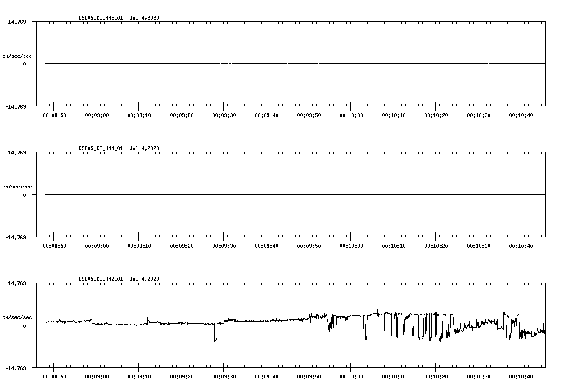This screenshot has height=392, width=576.
Task: Click 00:09:00 label on HNN chart axis
Action: pyautogui.click(x=97, y=246)
